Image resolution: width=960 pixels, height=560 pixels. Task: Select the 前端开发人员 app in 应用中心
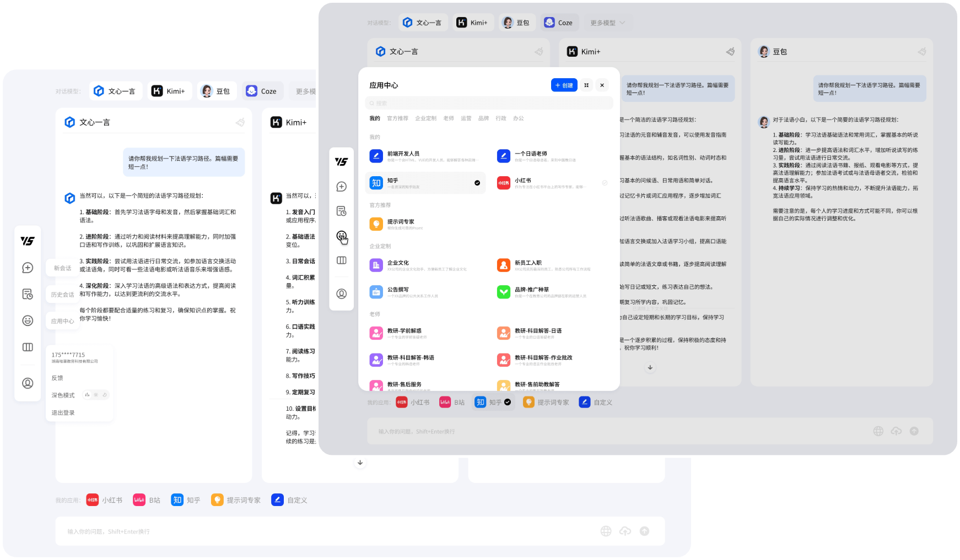(x=424, y=156)
